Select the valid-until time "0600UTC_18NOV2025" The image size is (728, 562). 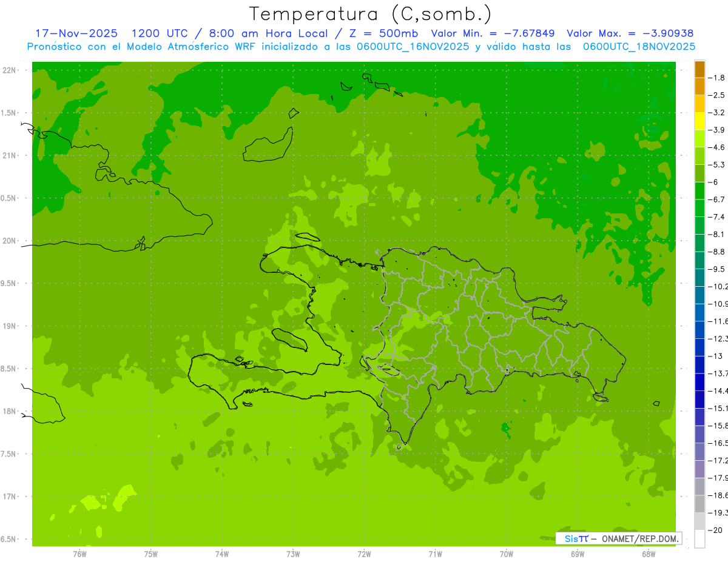(x=639, y=47)
